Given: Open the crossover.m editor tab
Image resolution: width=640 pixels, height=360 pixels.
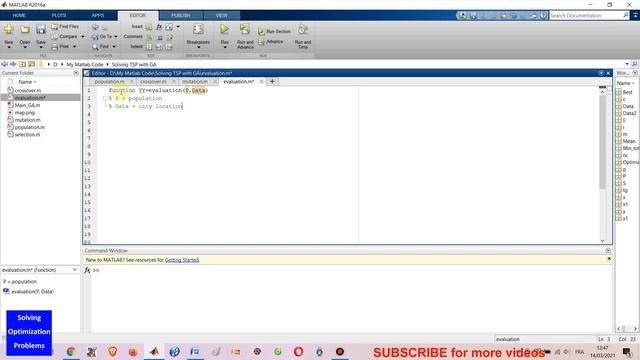Looking at the screenshot, I should point(153,82).
